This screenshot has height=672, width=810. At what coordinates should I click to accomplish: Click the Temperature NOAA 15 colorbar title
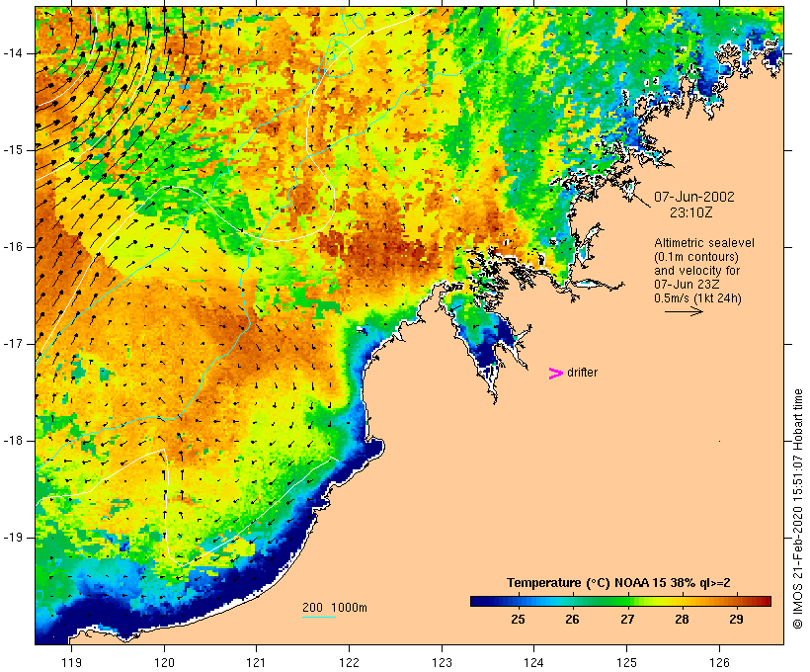tap(619, 583)
